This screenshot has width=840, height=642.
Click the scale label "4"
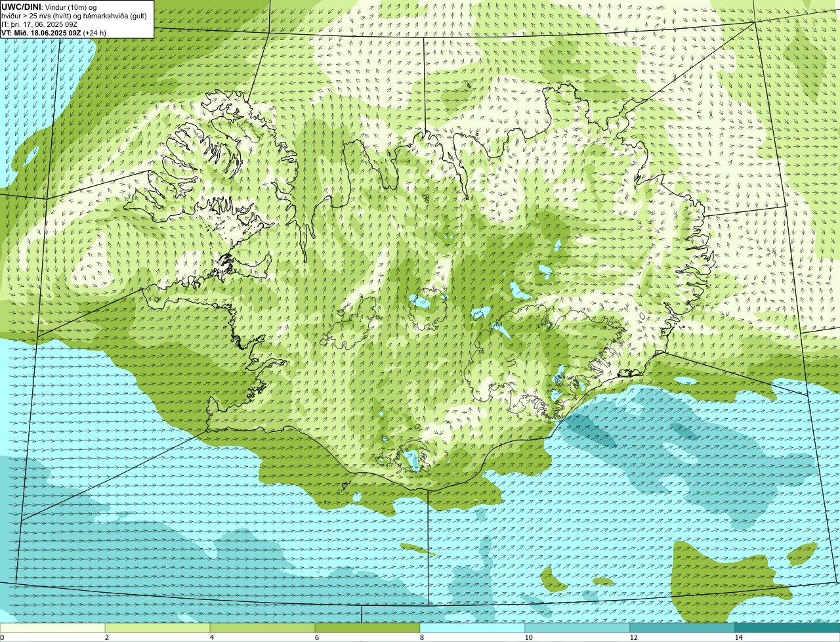click(211, 637)
